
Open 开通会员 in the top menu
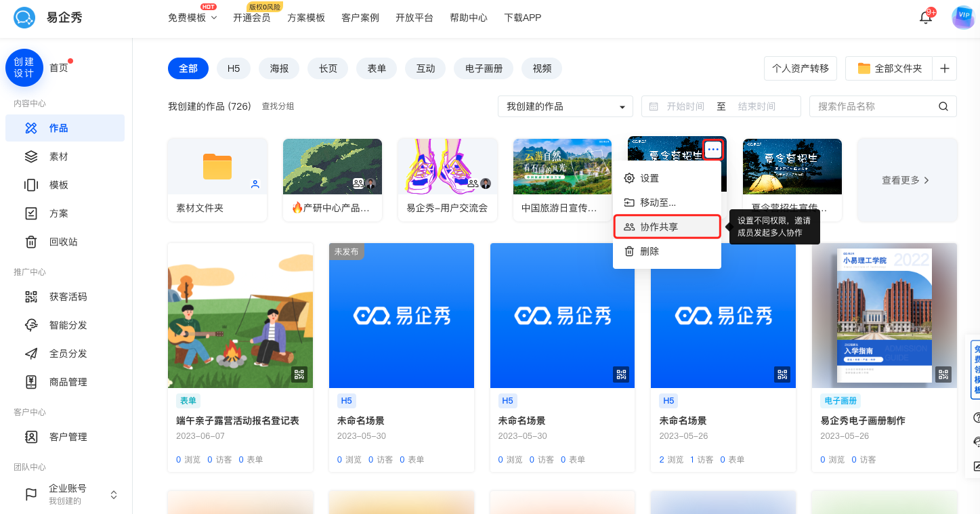(x=252, y=18)
